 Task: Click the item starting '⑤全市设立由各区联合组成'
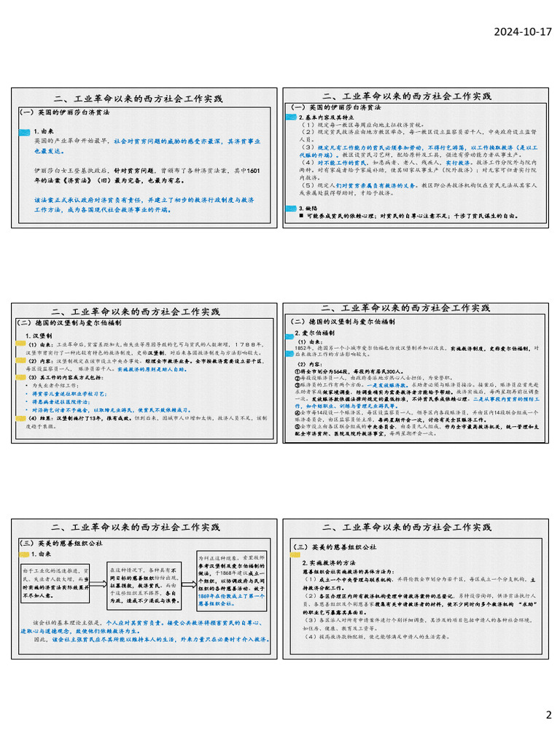click(416, 430)
